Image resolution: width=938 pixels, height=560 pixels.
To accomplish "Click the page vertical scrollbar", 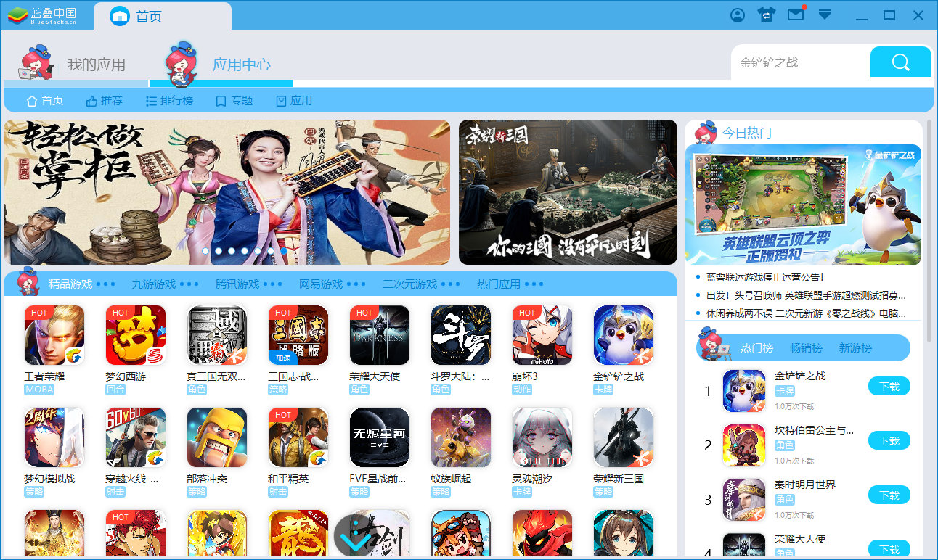I will pos(929,232).
